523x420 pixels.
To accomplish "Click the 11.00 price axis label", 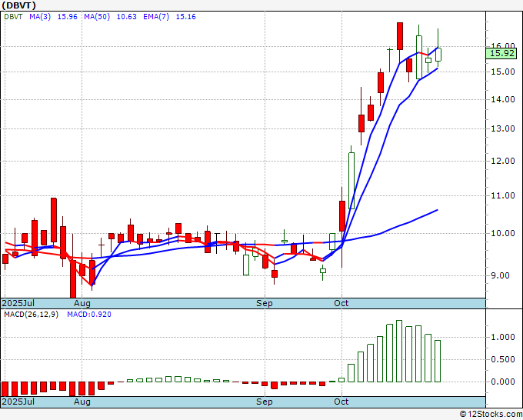I will click(503, 196).
